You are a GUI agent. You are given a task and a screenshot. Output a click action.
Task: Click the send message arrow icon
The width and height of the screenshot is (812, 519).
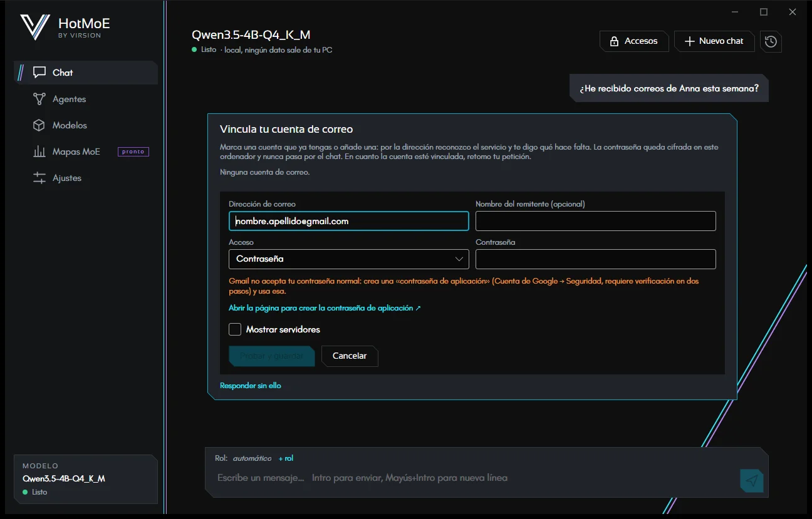pyautogui.click(x=752, y=480)
